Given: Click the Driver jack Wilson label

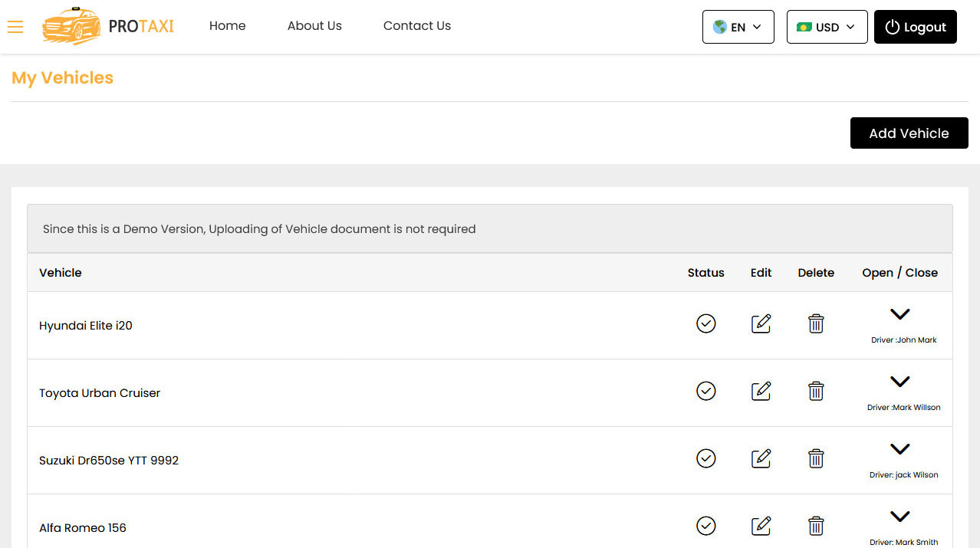Looking at the screenshot, I should (x=904, y=475).
